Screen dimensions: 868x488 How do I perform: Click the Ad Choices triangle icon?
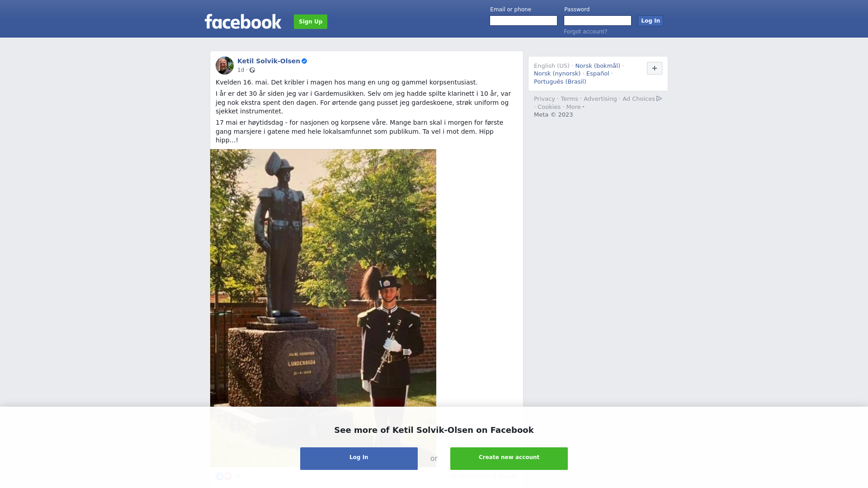click(659, 99)
